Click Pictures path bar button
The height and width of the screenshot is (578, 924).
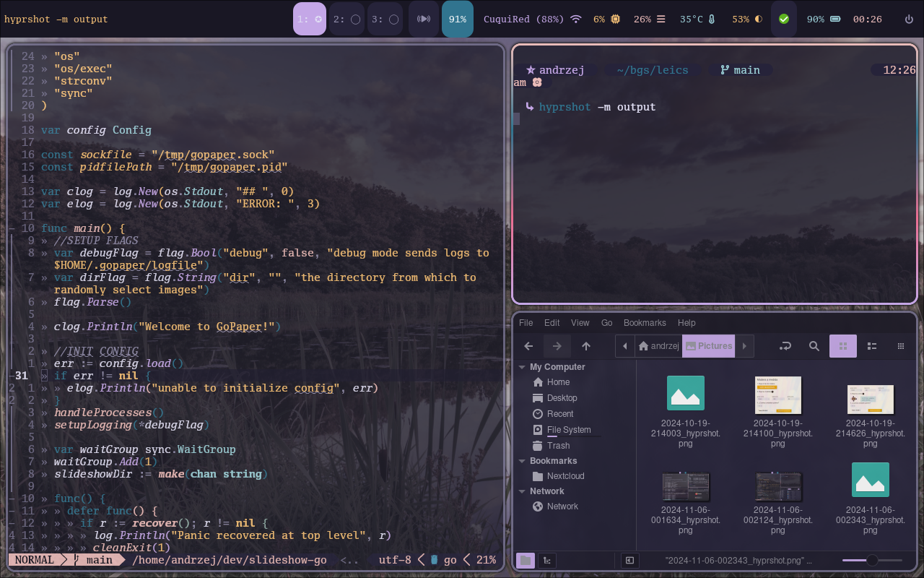(708, 346)
